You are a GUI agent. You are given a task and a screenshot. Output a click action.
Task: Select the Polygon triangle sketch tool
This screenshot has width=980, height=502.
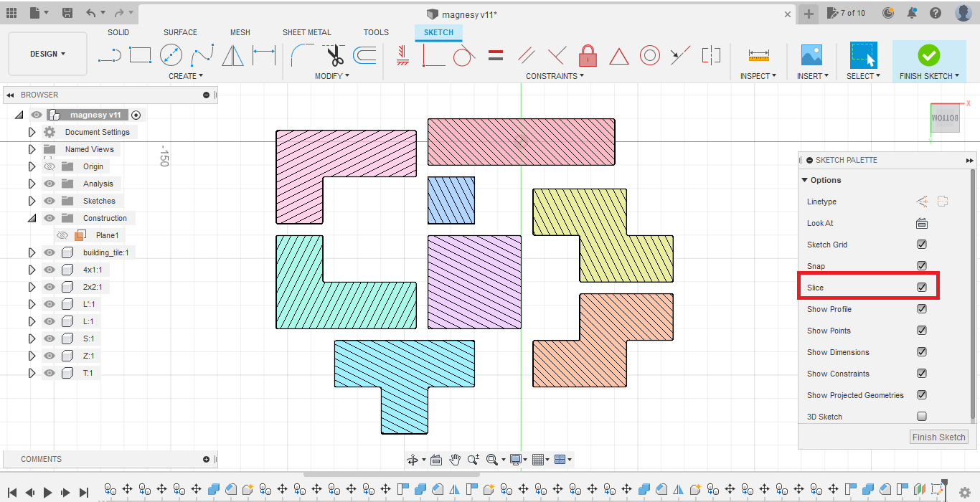point(233,55)
